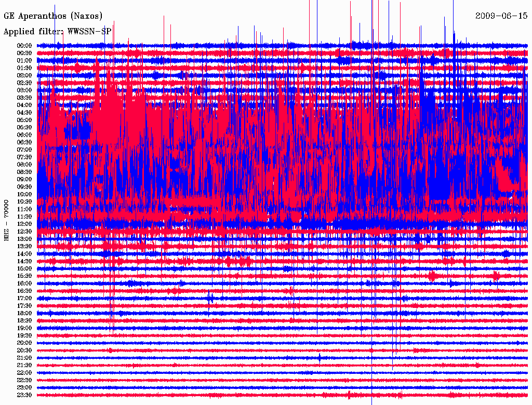Select the 15:00 time label
This screenshot has width=532, height=405.
point(24,268)
